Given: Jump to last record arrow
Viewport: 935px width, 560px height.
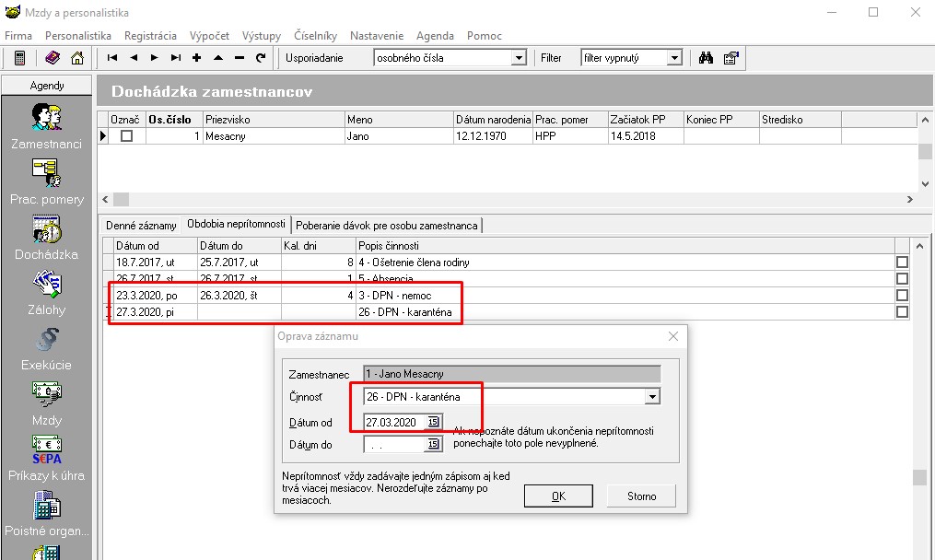Looking at the screenshot, I should (175, 58).
